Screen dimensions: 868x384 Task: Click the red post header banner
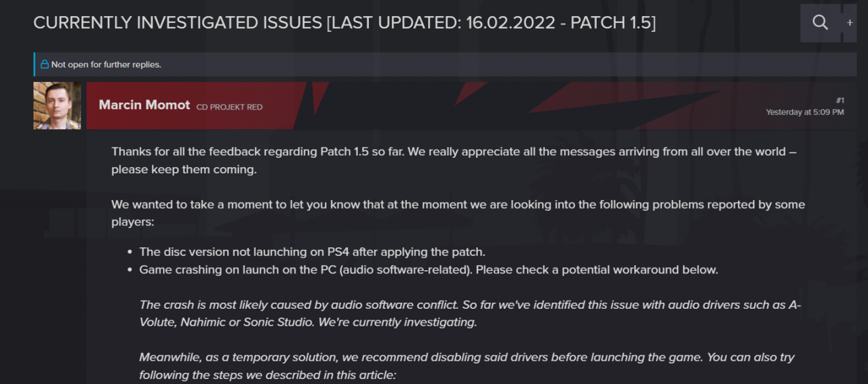[x=475, y=106]
